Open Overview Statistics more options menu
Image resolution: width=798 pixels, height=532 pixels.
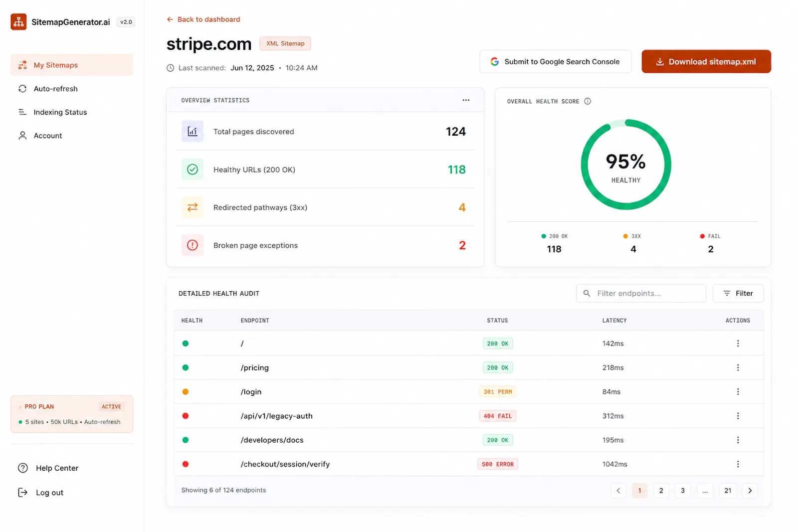pyautogui.click(x=466, y=100)
